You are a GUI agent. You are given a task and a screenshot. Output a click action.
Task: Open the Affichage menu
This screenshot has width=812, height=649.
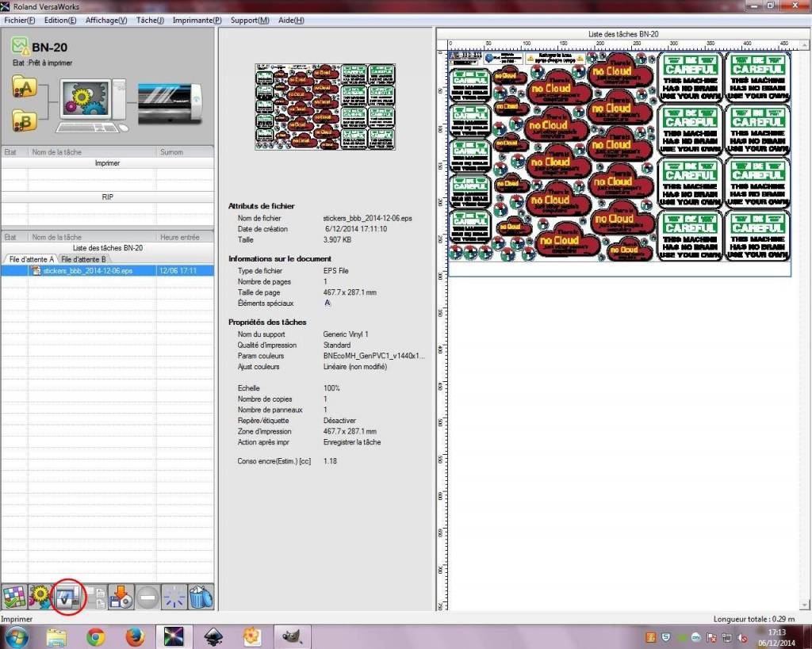point(106,20)
